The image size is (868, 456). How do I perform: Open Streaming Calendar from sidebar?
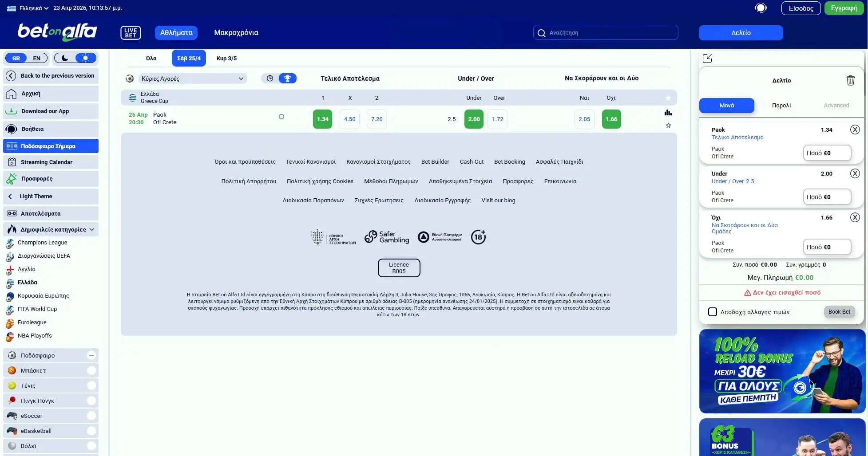[x=51, y=162]
